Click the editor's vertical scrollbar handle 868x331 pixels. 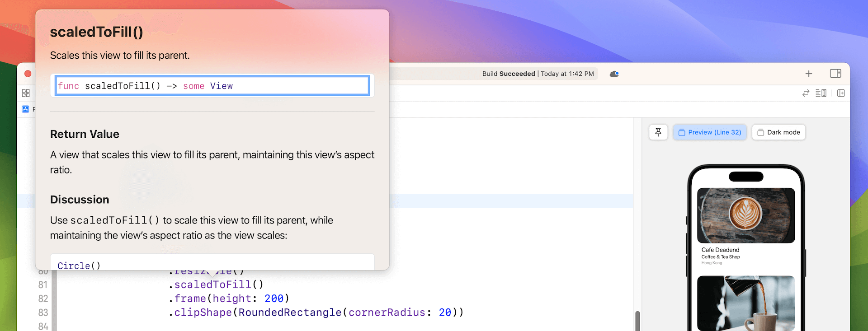pyautogui.click(x=637, y=321)
